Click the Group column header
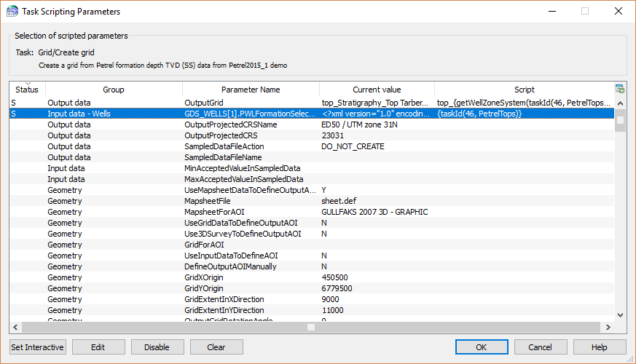Viewport: 636px width, 364px height. click(114, 90)
